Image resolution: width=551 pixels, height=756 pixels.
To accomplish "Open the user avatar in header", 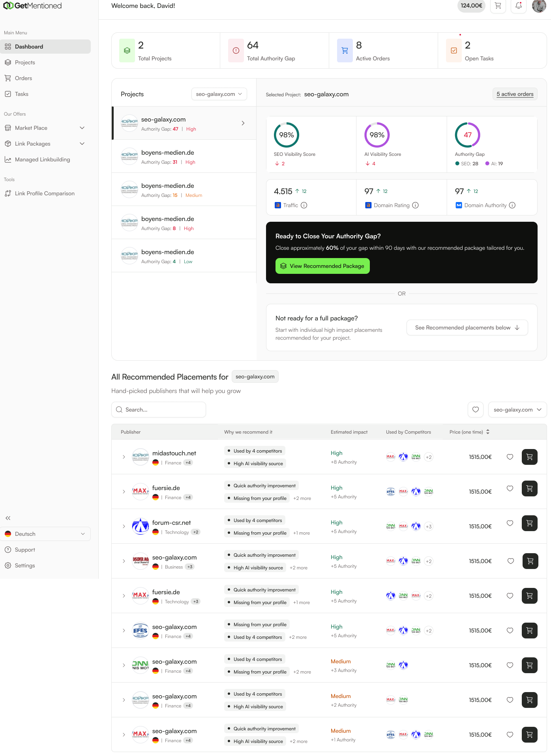I will [x=539, y=6].
